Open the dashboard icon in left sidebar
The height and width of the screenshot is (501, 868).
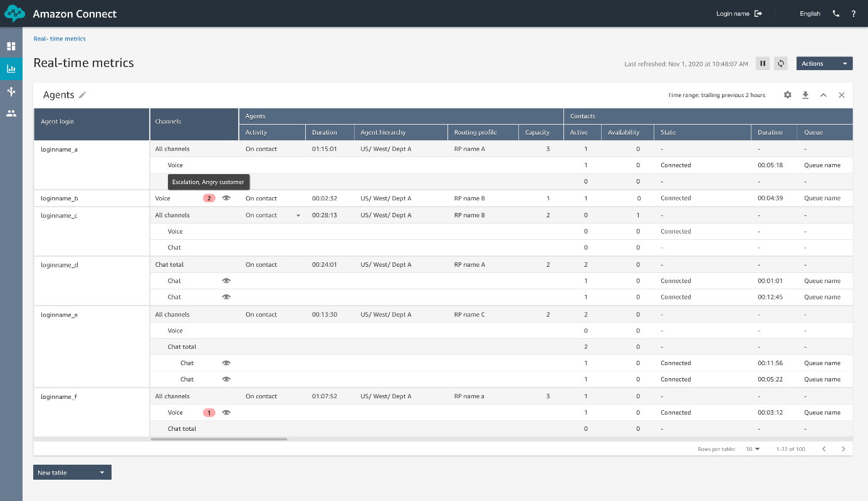[11, 46]
